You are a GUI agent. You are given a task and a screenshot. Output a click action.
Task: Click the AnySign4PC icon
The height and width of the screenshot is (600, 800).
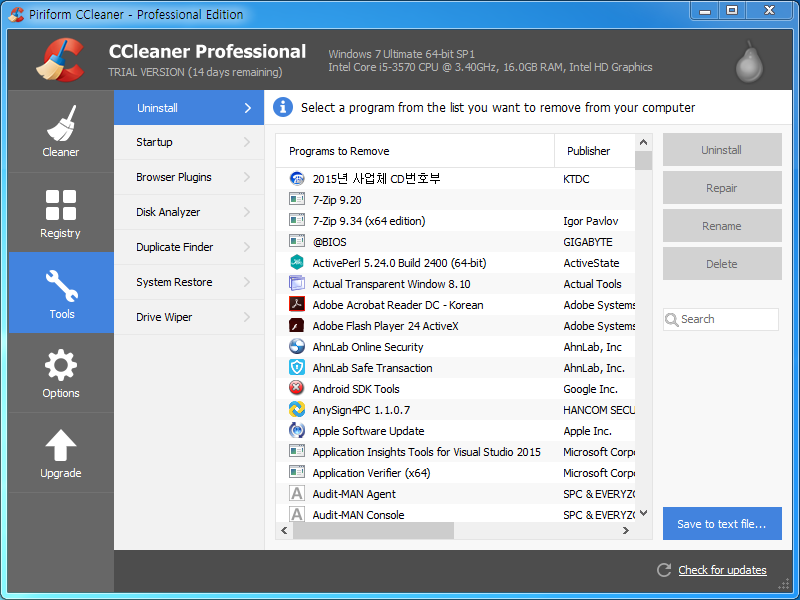(297, 409)
